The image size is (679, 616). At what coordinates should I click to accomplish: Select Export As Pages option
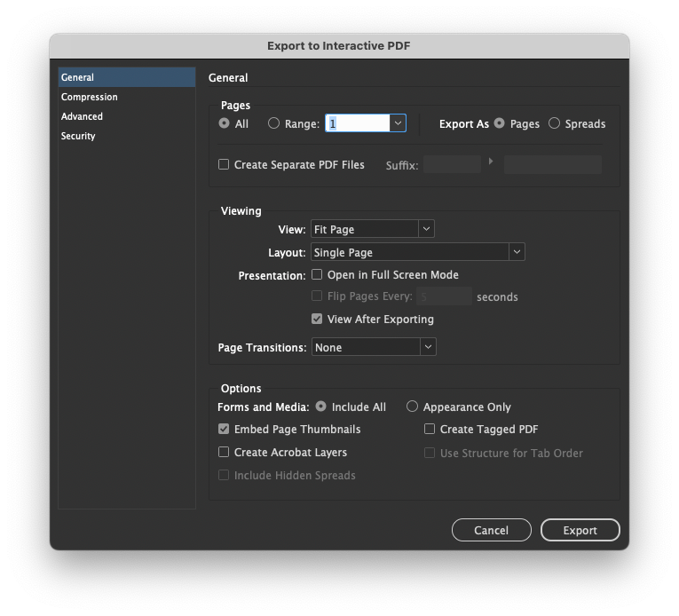500,123
